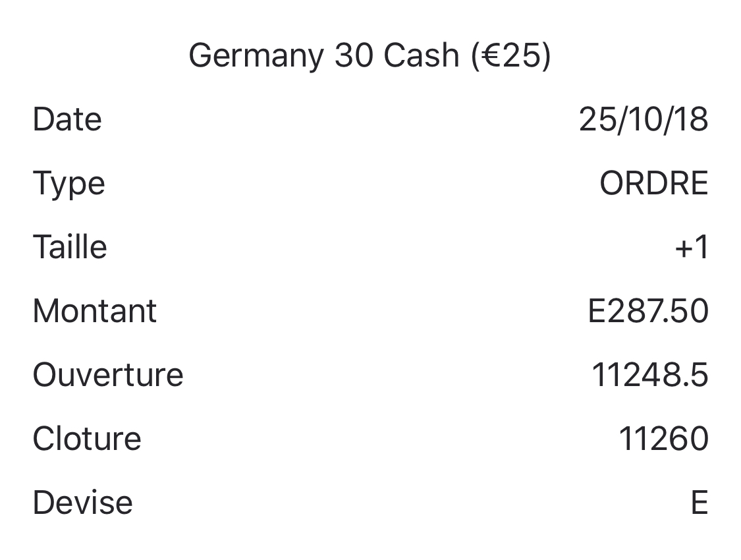Click the closing price 11260
The height and width of the screenshot is (560, 741).
[x=663, y=439]
